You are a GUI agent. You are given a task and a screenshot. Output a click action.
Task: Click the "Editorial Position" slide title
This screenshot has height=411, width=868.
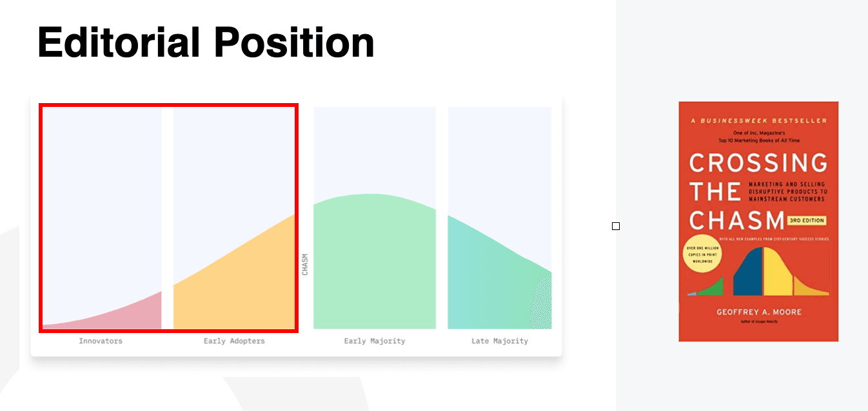click(x=206, y=43)
